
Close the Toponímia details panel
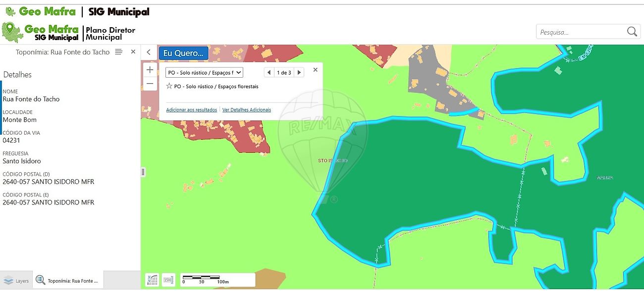pos(133,52)
